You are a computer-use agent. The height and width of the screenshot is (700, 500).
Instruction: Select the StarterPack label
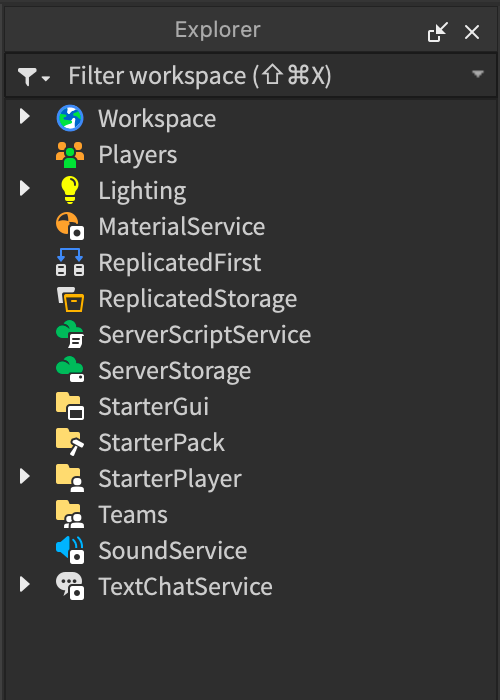point(162,443)
